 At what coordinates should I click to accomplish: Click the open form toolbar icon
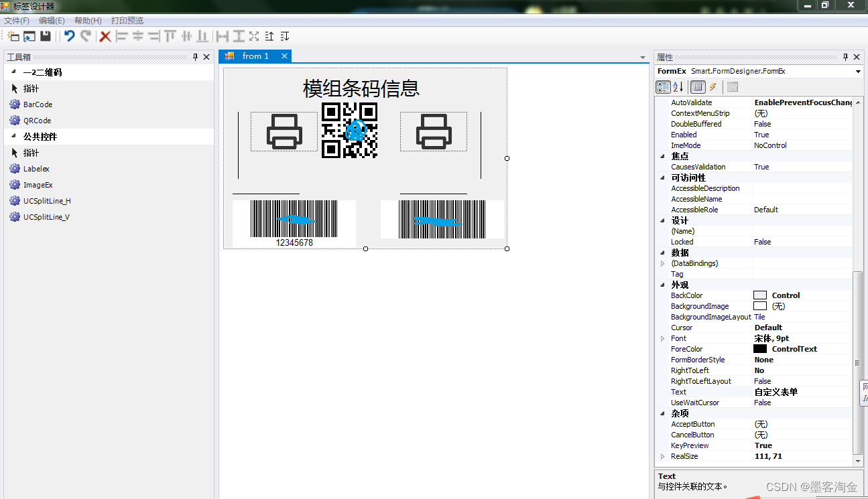[29, 36]
